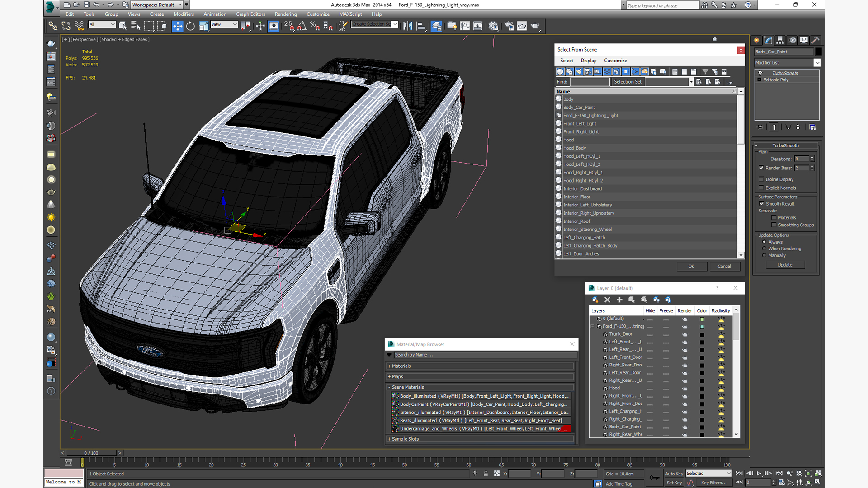The height and width of the screenshot is (488, 868).
Task: Toggle the Smooth Result checkbox
Action: 762,203
